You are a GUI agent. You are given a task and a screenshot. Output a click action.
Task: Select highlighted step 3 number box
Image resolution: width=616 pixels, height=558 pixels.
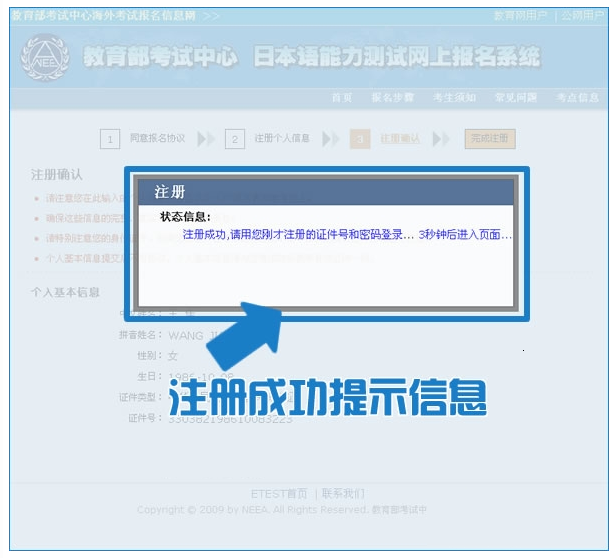pyautogui.click(x=360, y=139)
